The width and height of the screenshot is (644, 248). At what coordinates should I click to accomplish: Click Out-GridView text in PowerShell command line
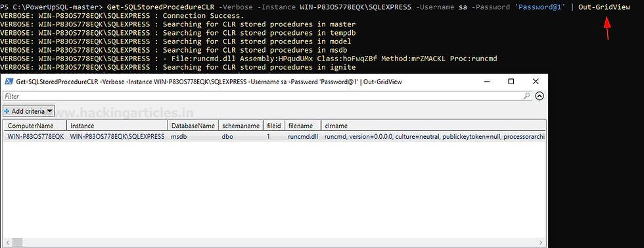pyautogui.click(x=604, y=7)
